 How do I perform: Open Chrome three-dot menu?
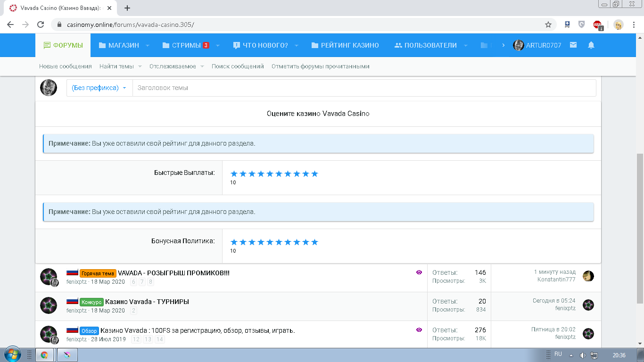634,25
